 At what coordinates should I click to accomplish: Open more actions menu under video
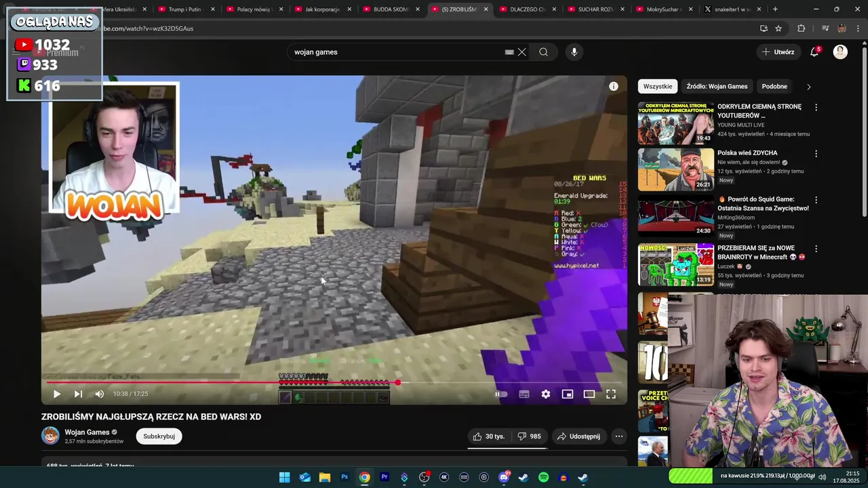[x=619, y=436]
